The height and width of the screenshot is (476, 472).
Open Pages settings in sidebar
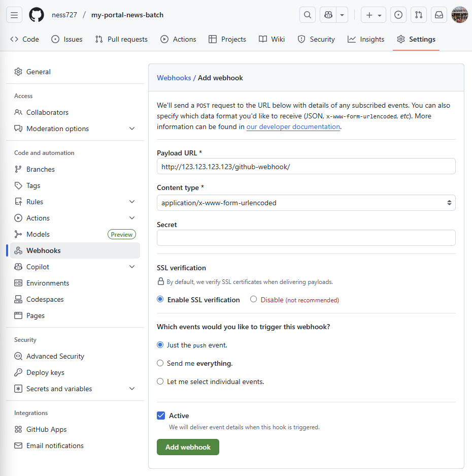tap(75, 315)
